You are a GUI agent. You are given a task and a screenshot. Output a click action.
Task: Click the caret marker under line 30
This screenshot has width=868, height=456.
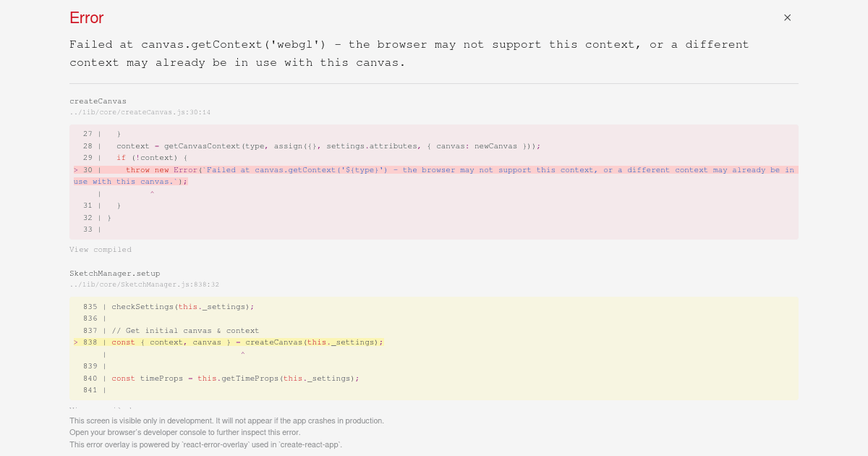click(x=152, y=194)
